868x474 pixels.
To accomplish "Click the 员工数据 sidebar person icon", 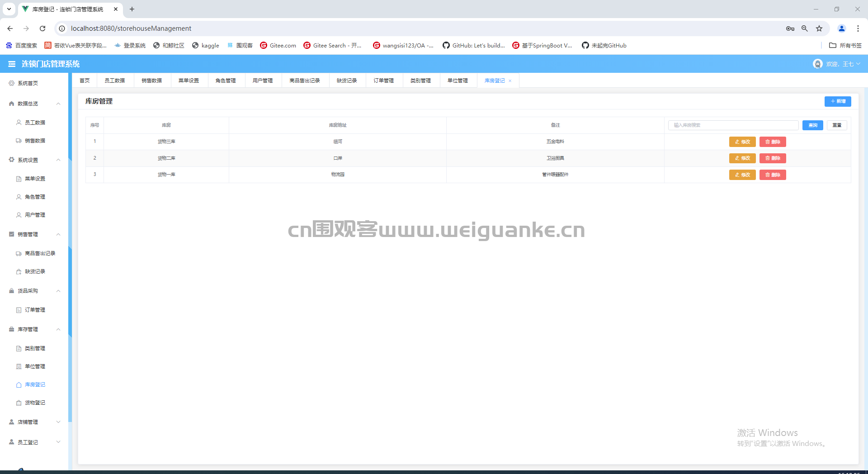I will pyautogui.click(x=19, y=123).
